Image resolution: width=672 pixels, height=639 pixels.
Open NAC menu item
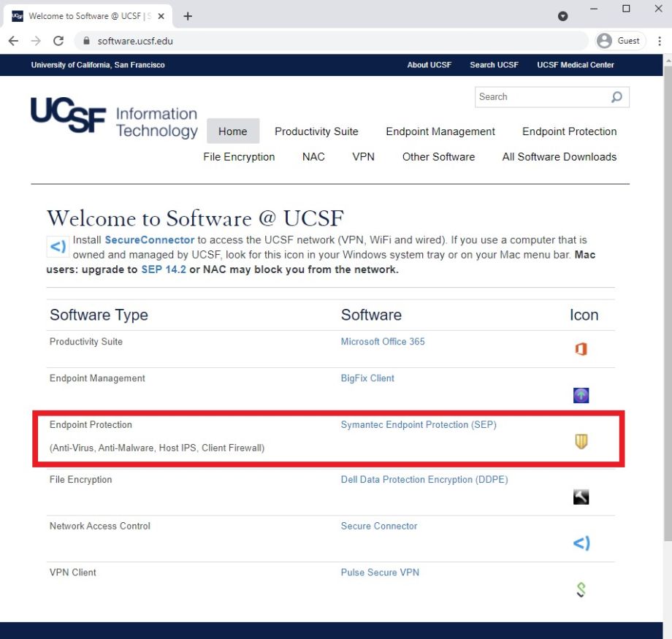tap(313, 157)
